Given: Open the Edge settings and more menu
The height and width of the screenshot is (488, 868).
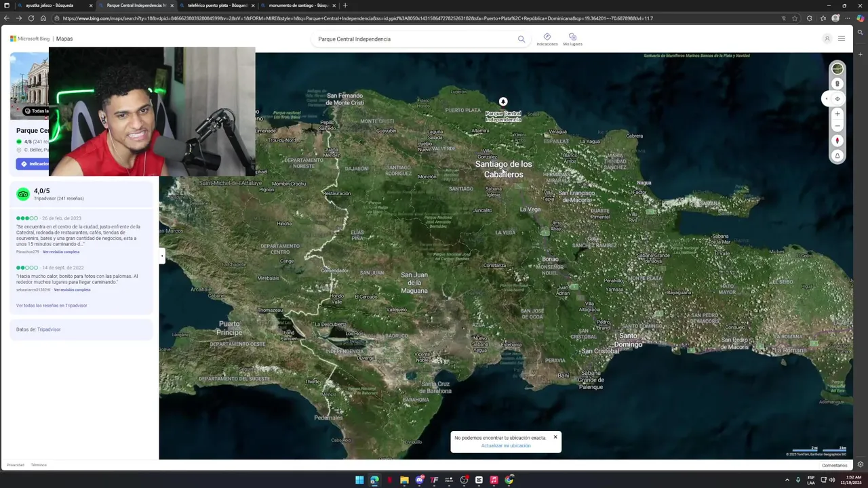Looking at the screenshot, I should coord(848,18).
